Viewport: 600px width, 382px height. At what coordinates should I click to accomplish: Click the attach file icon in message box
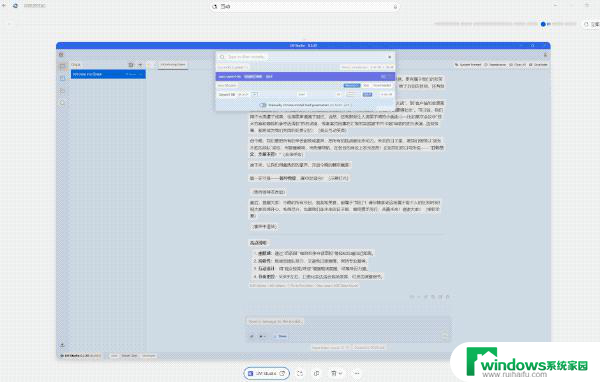click(x=252, y=336)
